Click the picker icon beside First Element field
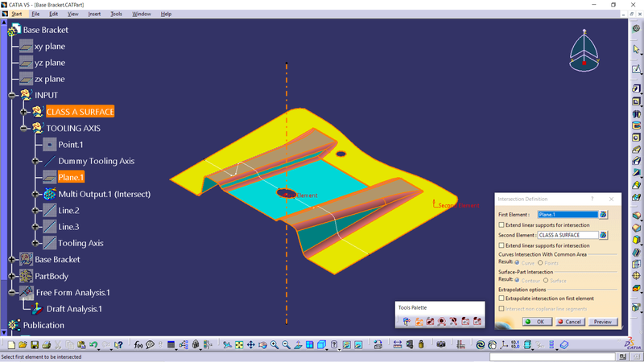 [x=603, y=214]
